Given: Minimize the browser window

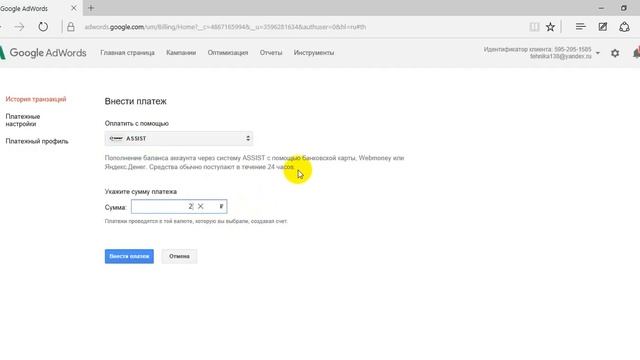Looking at the screenshot, I should (601, 8).
